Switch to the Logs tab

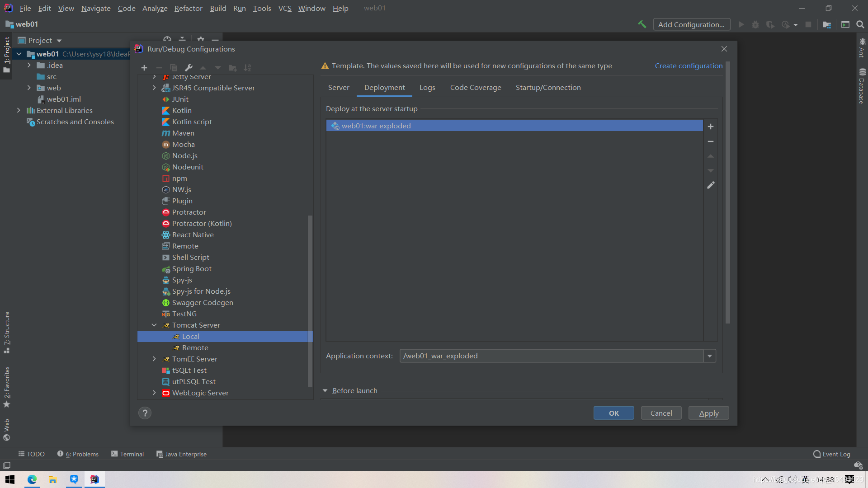pyautogui.click(x=427, y=87)
